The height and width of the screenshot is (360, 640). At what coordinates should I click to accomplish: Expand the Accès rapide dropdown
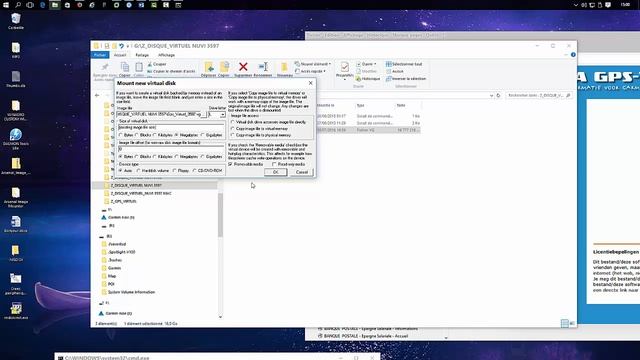click(x=324, y=71)
